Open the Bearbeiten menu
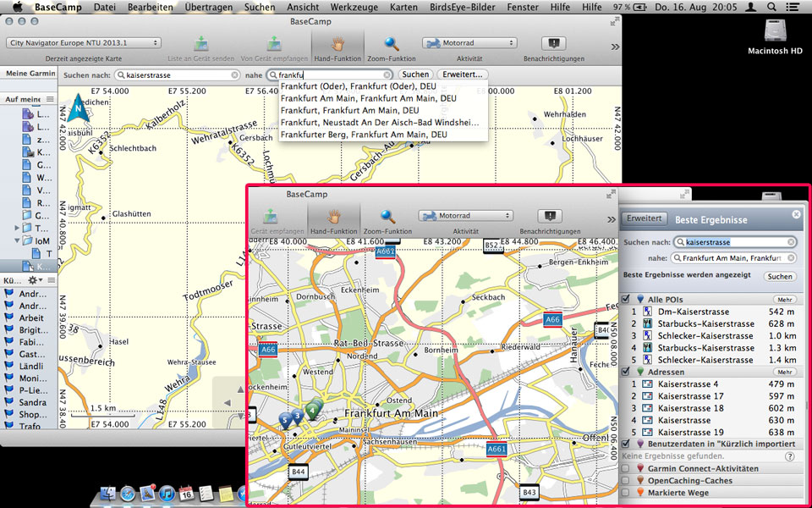The height and width of the screenshot is (508, 812). [151, 8]
